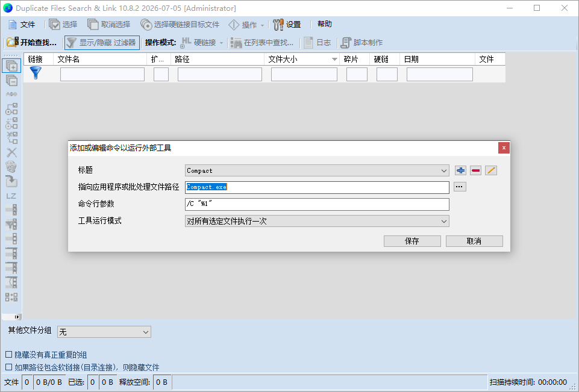579x392 pixels.
Task: Maximize the Duplicate Files Search window
Action: (x=537, y=8)
